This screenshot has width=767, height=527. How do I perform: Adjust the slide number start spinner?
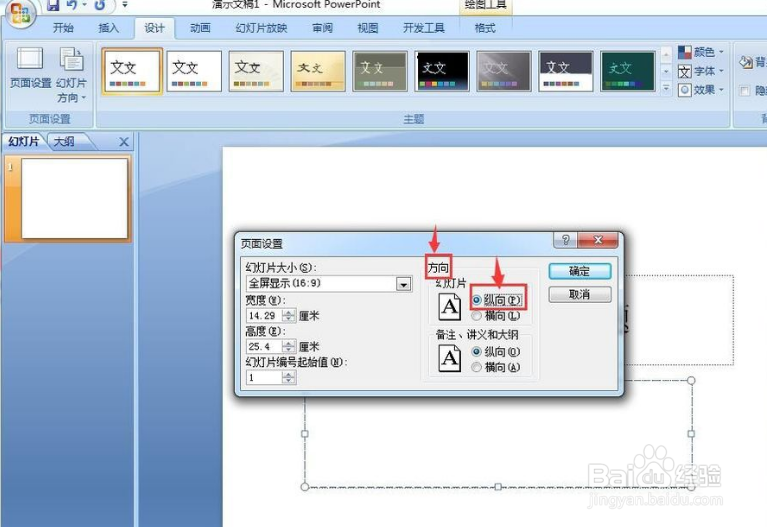coord(289,377)
